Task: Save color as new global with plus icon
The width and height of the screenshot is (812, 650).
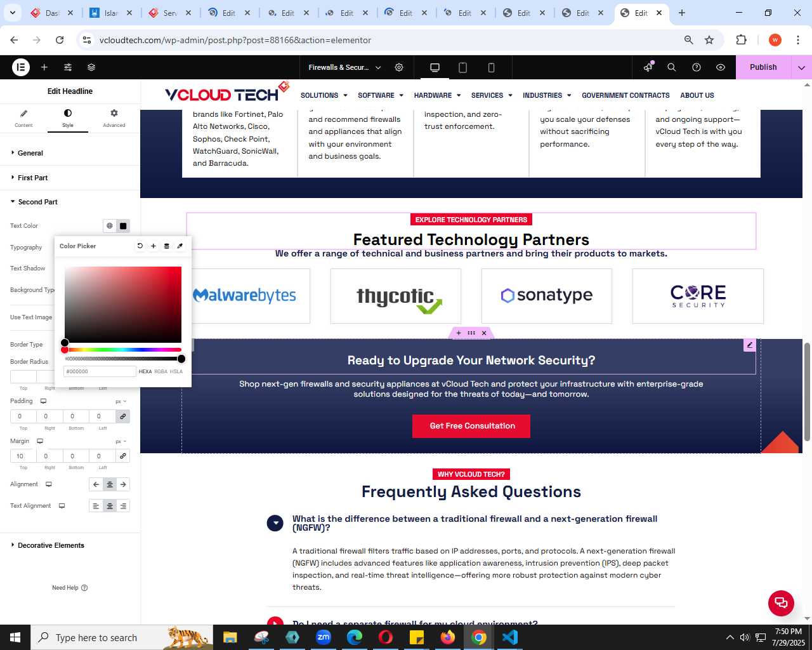Action: [154, 246]
